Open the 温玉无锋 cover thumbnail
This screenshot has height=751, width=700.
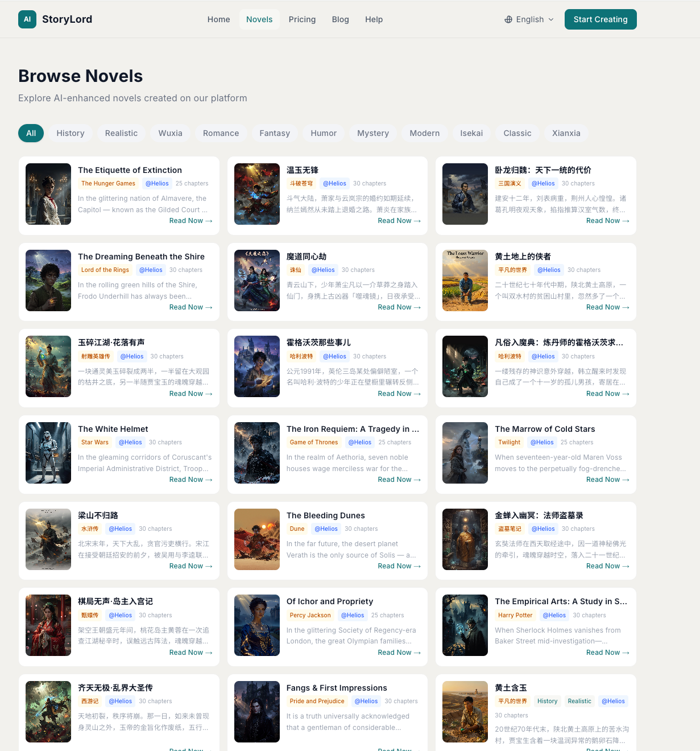pyautogui.click(x=257, y=194)
